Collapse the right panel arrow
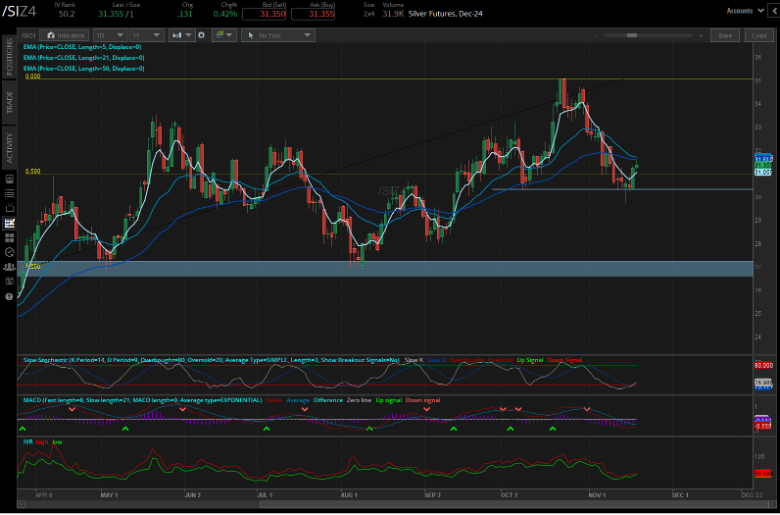The image size is (780, 515). click(x=774, y=10)
